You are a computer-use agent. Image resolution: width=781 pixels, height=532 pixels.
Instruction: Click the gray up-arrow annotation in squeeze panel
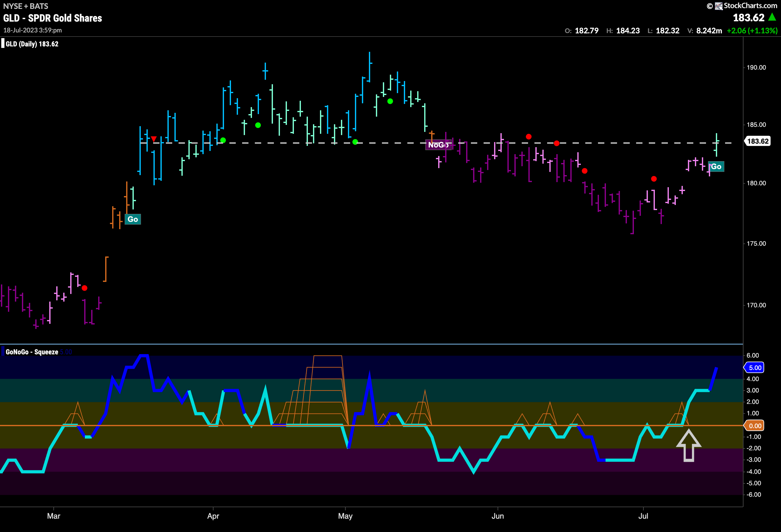[x=689, y=446]
